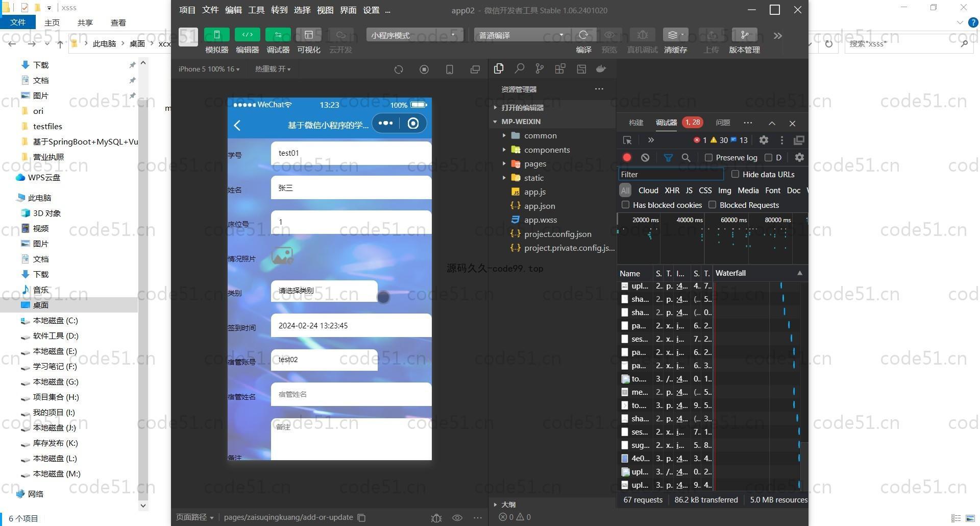Click the detach simulator window icon
Image resolution: width=980 pixels, height=526 pixels.
pos(475,69)
